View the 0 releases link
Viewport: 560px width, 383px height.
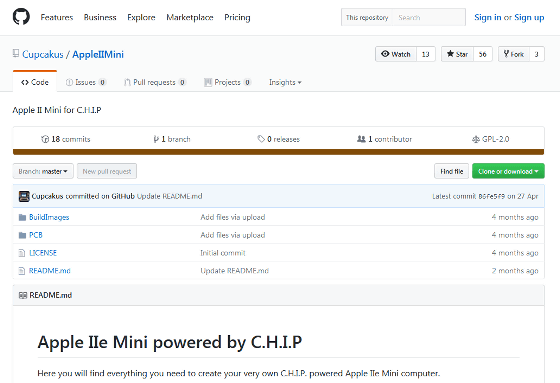[279, 139]
